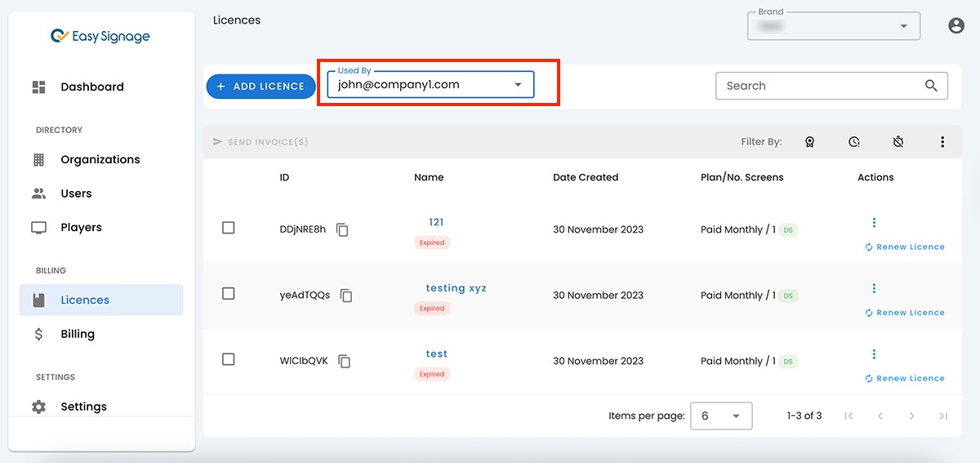Click into the Search field
Screen dimensions: 980x463
pos(817,86)
